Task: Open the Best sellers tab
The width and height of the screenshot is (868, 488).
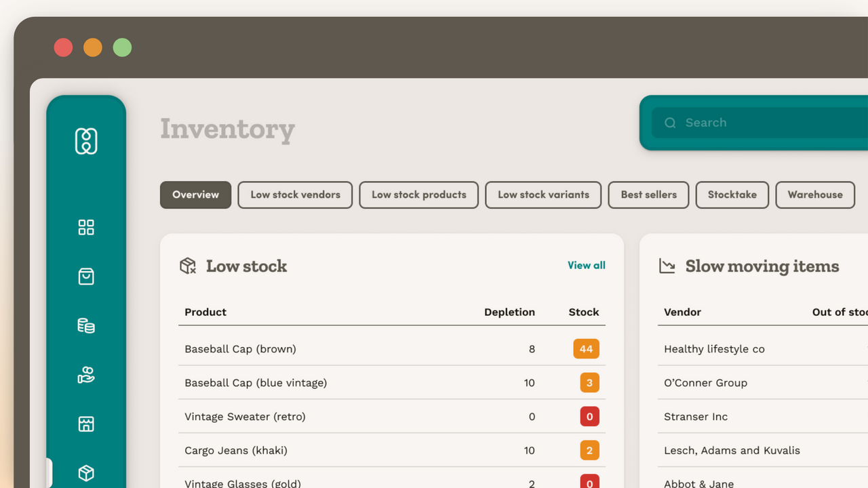Action: point(648,195)
